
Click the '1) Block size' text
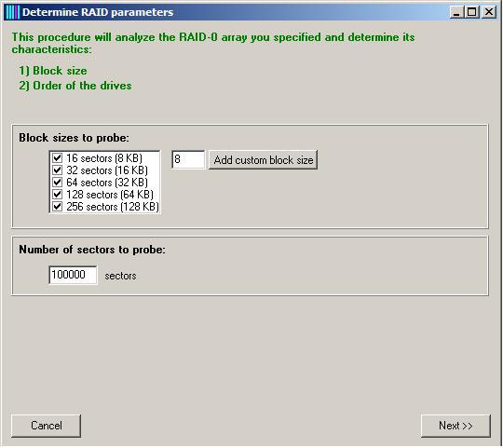pyautogui.click(x=53, y=71)
